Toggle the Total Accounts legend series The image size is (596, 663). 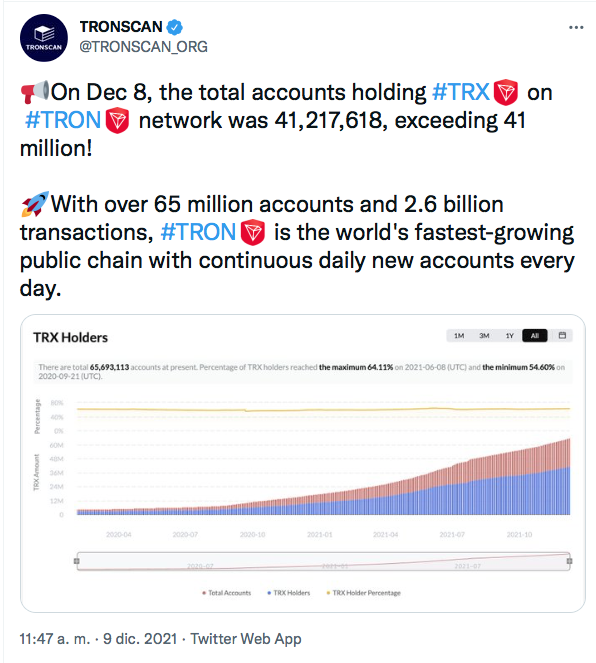point(227,593)
